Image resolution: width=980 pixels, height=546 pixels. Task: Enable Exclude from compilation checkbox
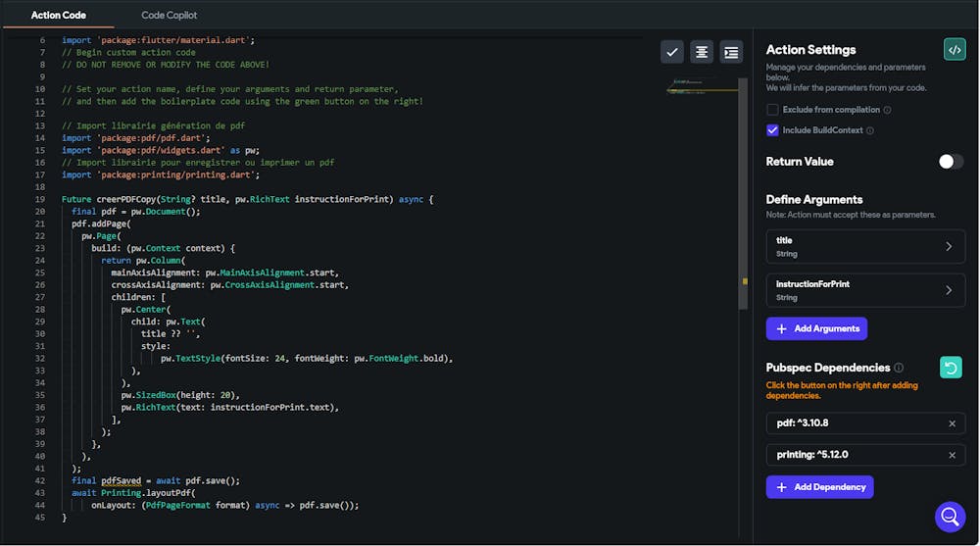pos(772,110)
